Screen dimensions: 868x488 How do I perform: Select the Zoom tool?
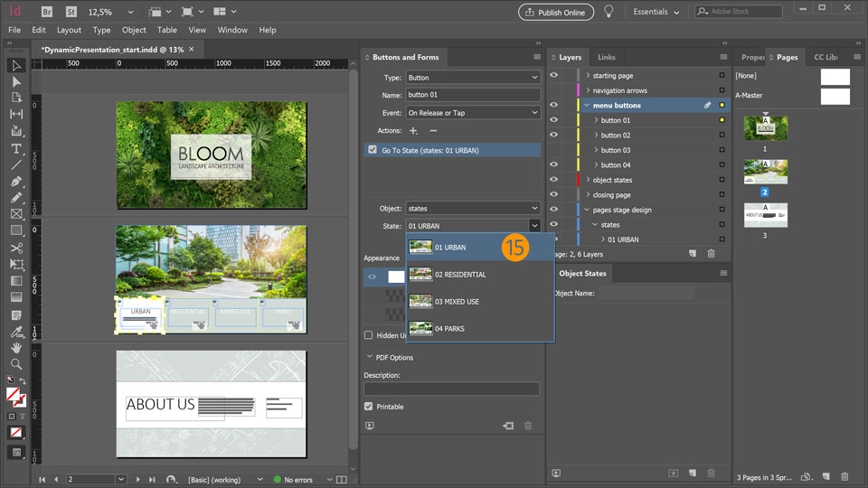pyautogui.click(x=16, y=364)
